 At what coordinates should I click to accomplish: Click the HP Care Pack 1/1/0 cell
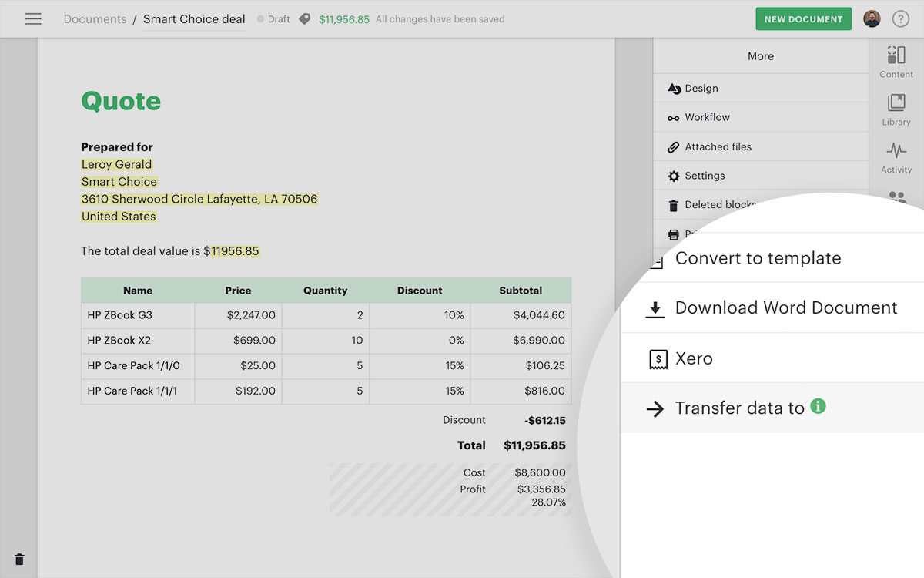138,365
